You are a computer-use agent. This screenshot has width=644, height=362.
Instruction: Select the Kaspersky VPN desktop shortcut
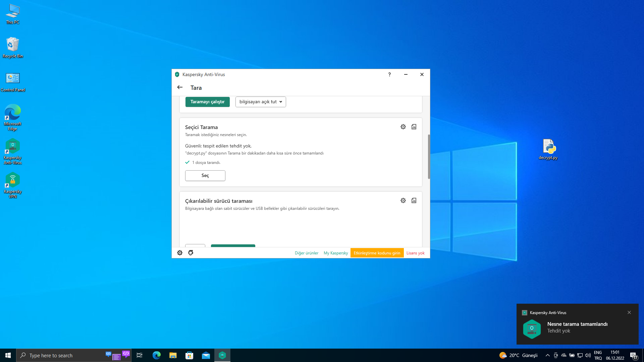13,185
